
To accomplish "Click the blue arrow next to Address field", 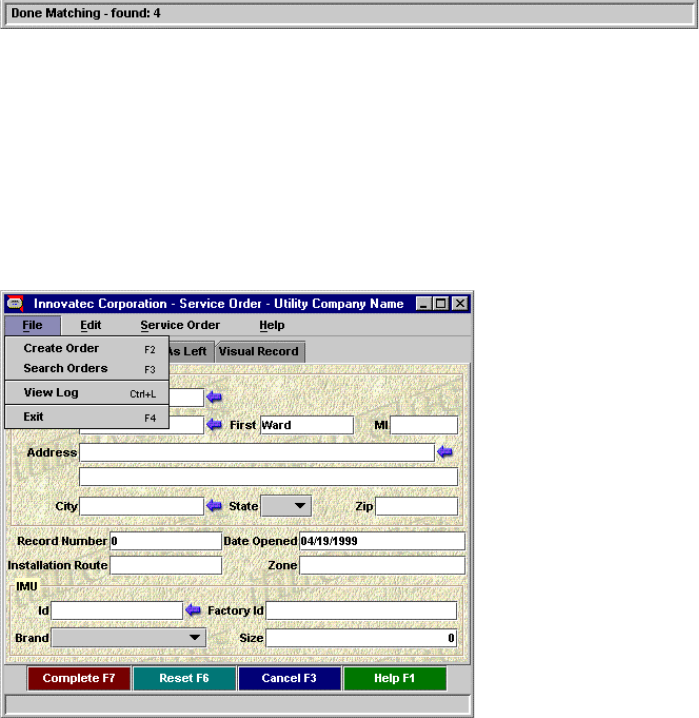I will coord(444,452).
